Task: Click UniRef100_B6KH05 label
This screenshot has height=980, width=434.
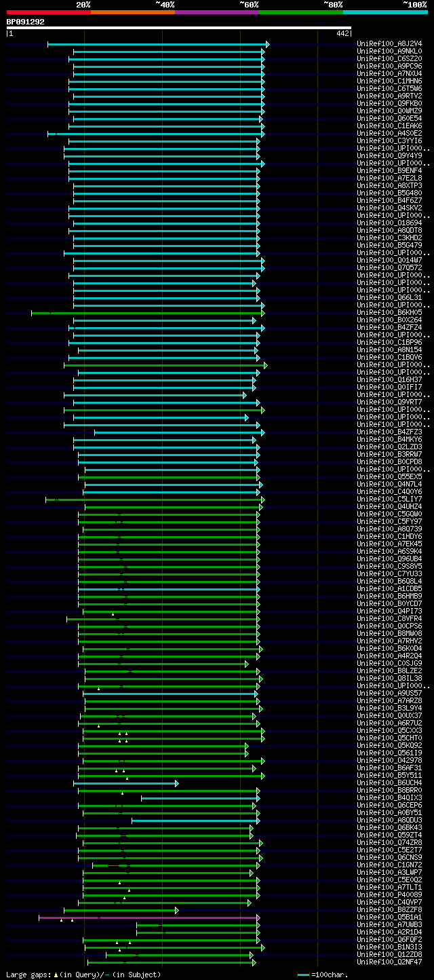Action: (x=389, y=312)
